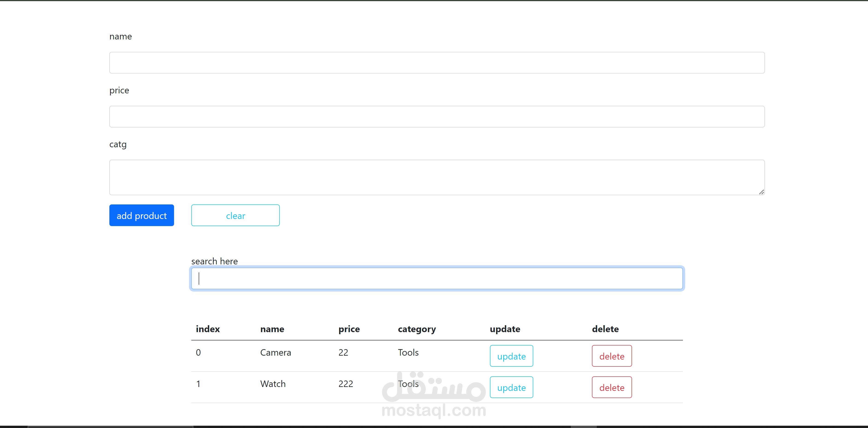The width and height of the screenshot is (868, 428).
Task: Click the name column header in table
Action: click(272, 329)
